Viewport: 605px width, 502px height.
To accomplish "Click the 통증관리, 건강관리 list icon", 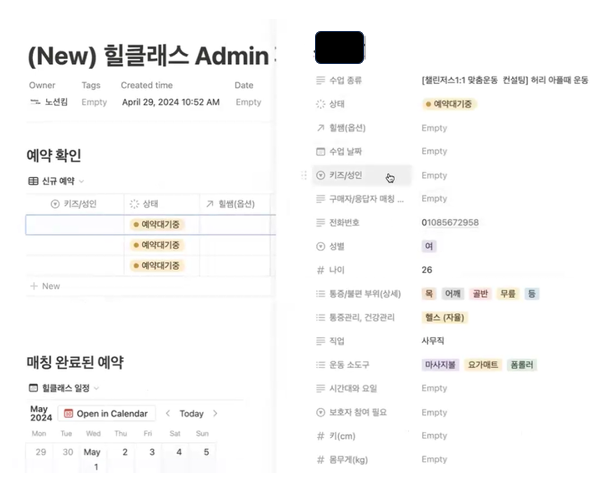I will tap(320, 318).
